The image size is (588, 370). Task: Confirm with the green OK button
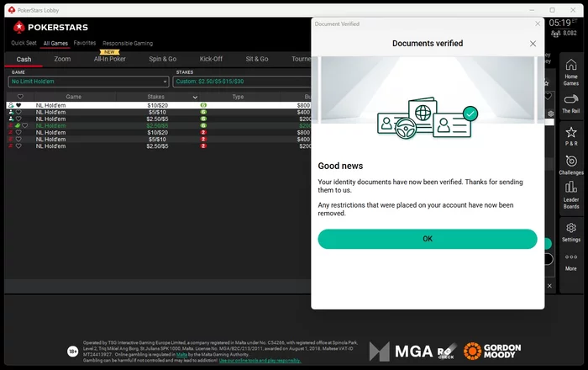(428, 239)
